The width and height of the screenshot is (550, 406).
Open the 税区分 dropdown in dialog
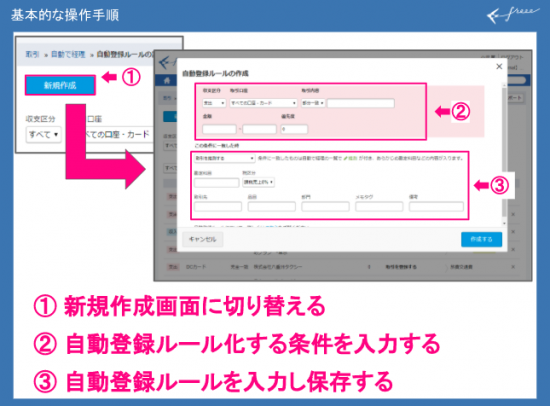[258, 182]
